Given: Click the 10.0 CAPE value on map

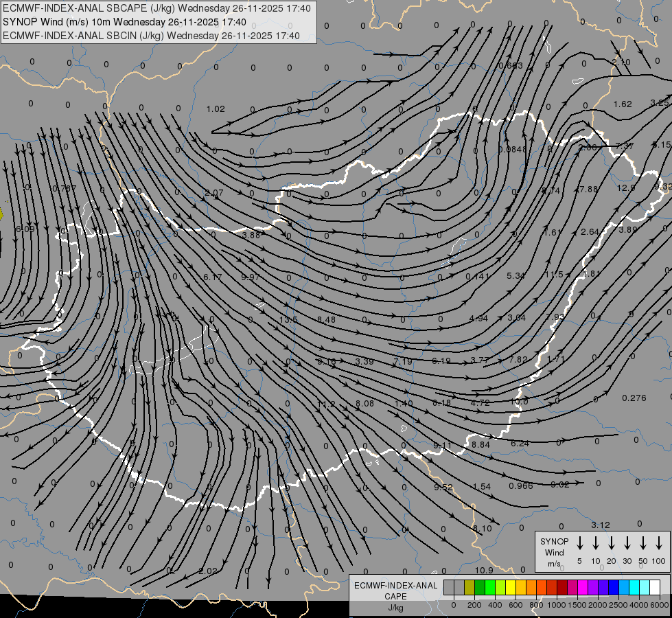Looking at the screenshot, I should 519,402.
